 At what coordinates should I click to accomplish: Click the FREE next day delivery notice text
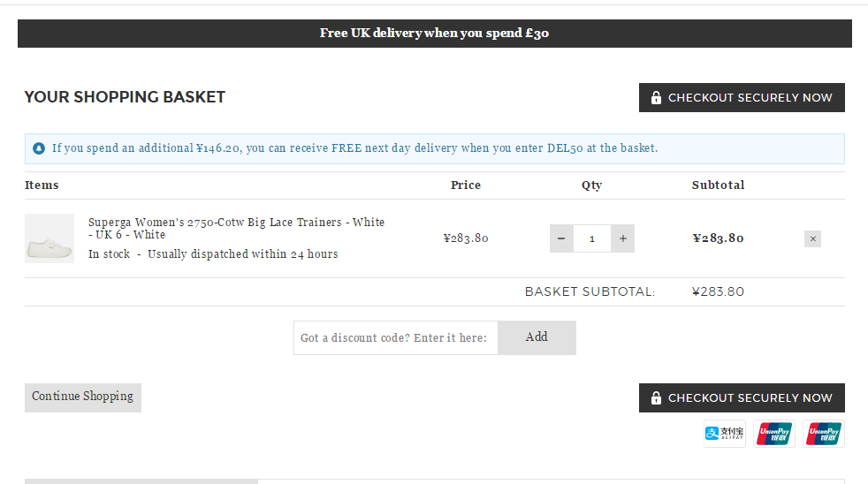point(354,148)
